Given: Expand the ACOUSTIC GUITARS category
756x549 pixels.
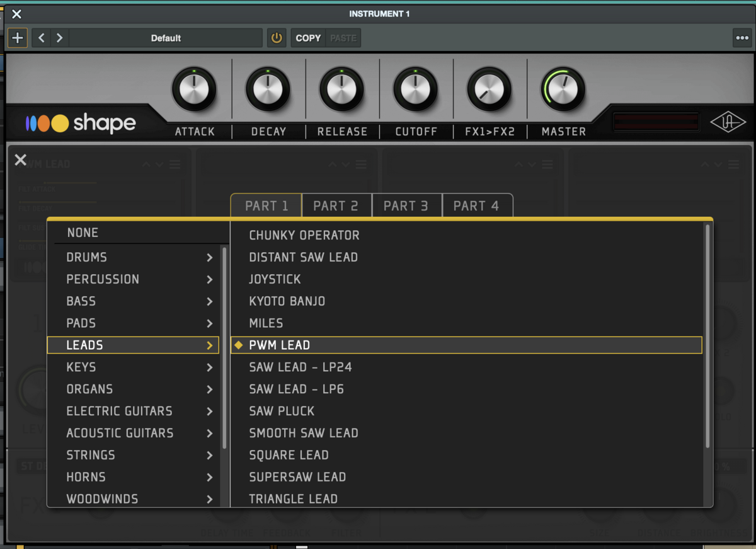Looking at the screenshot, I should 134,433.
